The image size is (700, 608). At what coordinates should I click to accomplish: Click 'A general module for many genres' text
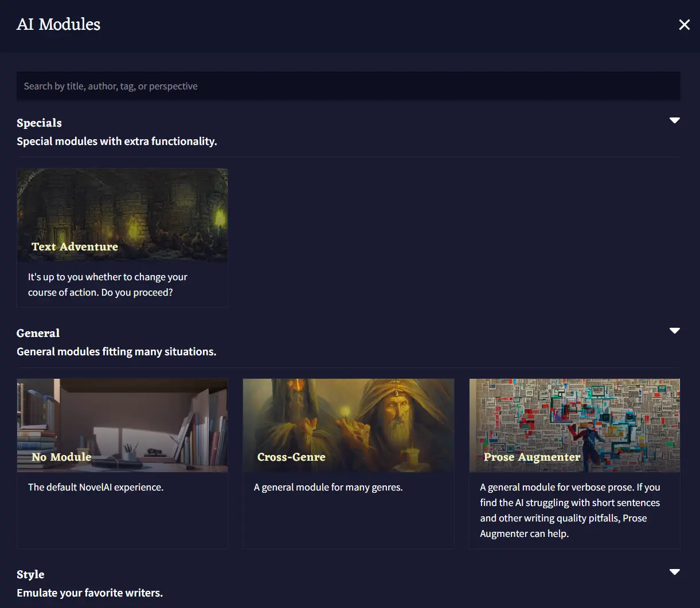click(x=328, y=488)
